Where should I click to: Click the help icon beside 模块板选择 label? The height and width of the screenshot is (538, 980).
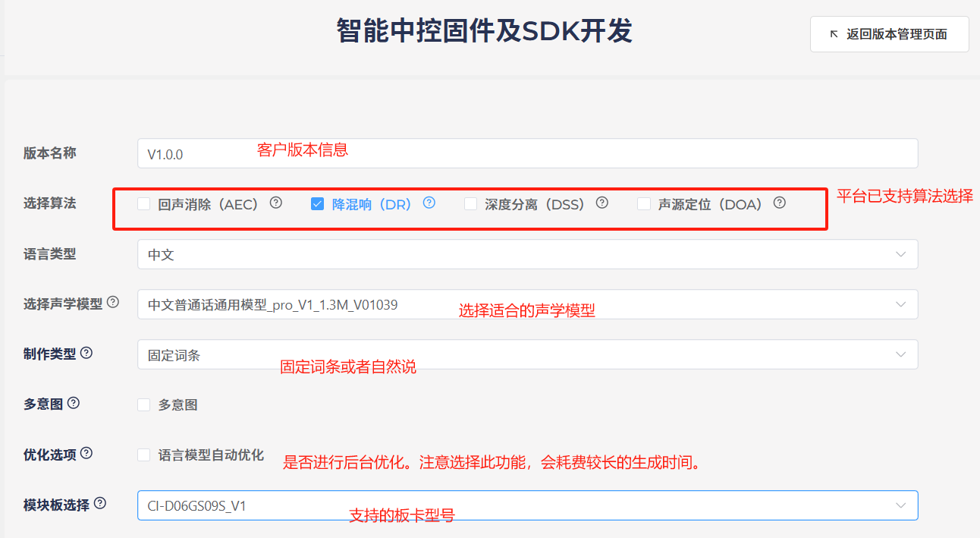[99, 503]
